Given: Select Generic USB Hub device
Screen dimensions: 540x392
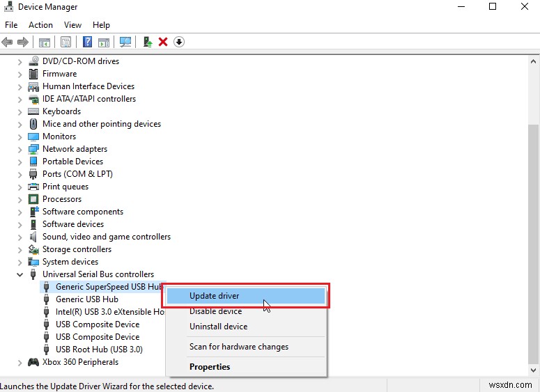Looking at the screenshot, I should coord(87,299).
